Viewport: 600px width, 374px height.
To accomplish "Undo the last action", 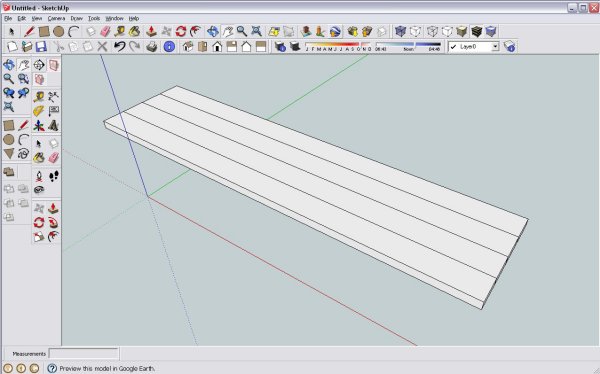I will pos(120,47).
